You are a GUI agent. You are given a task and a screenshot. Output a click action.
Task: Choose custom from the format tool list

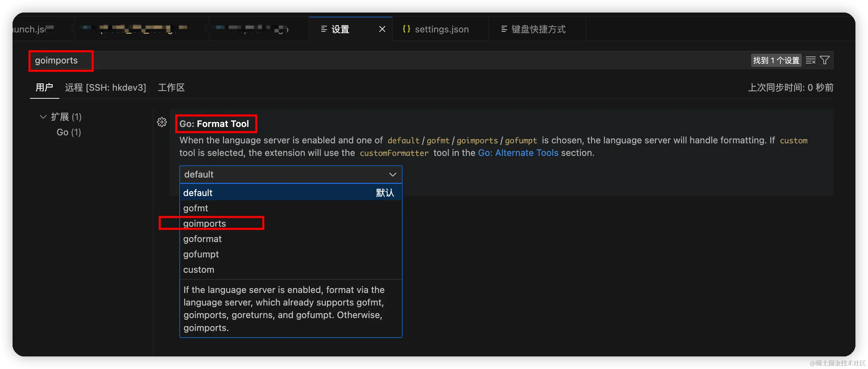(291, 270)
